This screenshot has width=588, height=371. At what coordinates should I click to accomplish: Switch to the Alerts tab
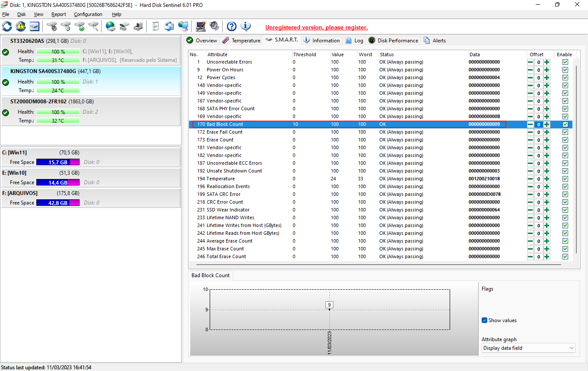[x=435, y=40]
